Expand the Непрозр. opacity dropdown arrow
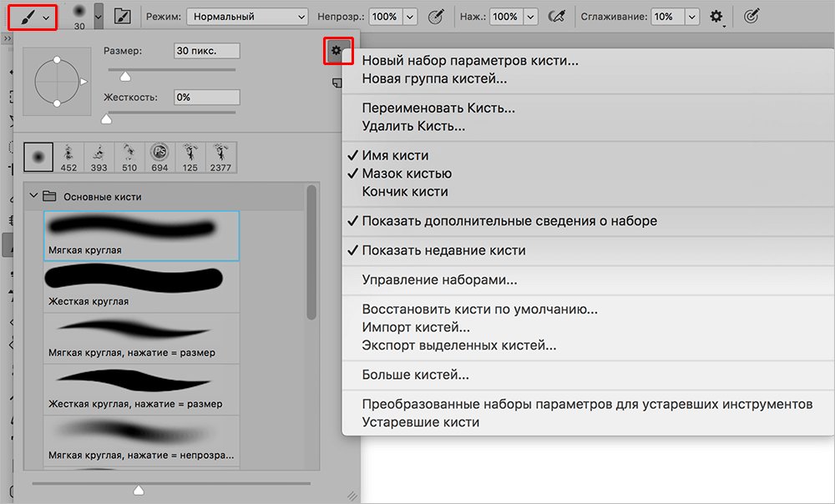835x504 pixels. point(410,17)
